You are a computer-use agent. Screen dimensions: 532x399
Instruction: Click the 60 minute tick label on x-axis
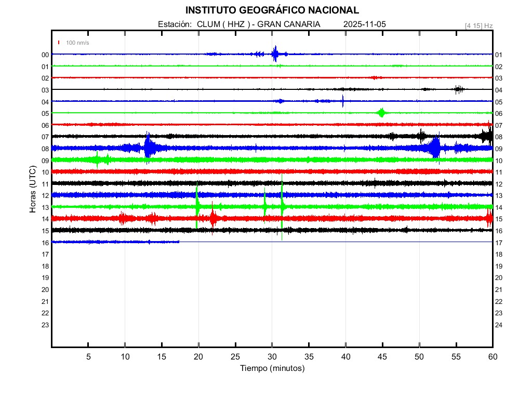[x=492, y=356]
